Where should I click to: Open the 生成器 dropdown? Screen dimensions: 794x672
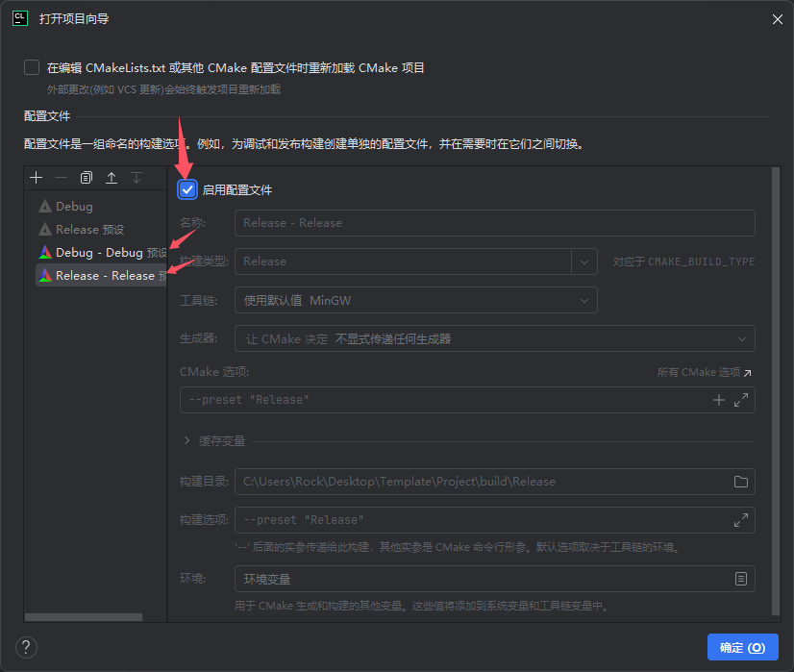click(x=741, y=338)
